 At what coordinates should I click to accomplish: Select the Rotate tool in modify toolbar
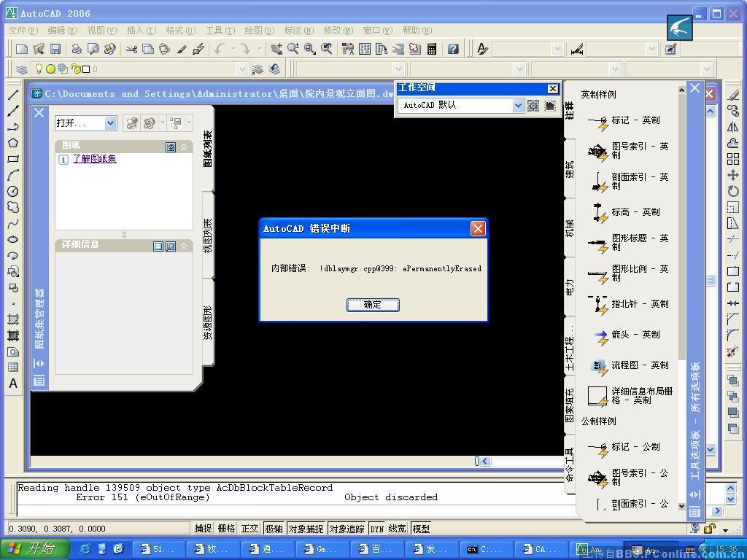[x=733, y=191]
